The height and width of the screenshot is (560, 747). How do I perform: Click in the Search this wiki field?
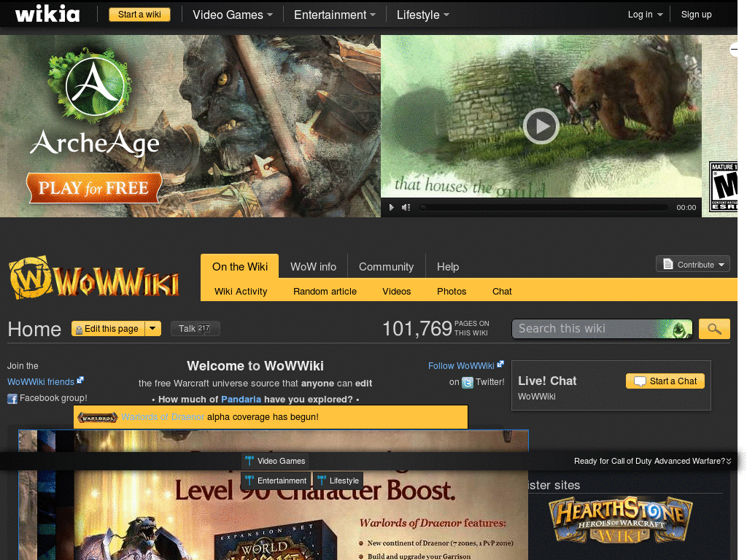pyautogui.click(x=602, y=329)
